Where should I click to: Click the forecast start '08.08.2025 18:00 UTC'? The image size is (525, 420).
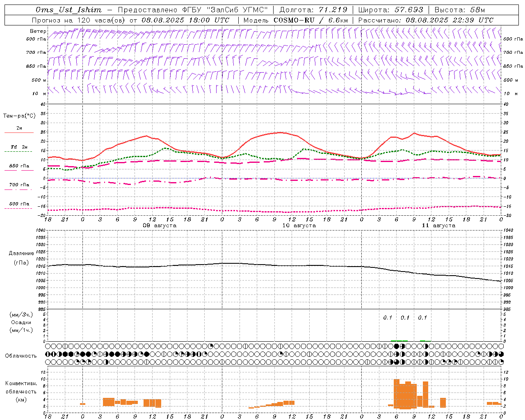tap(185, 20)
